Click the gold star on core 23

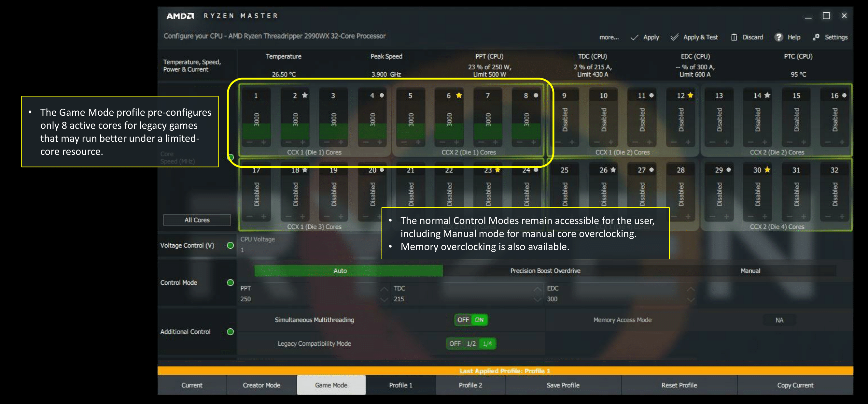tap(497, 170)
